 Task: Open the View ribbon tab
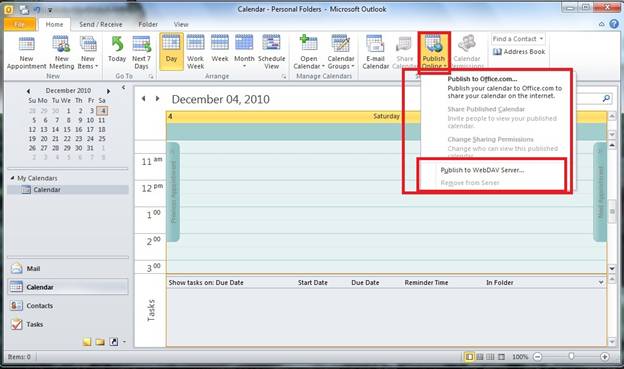click(x=181, y=24)
